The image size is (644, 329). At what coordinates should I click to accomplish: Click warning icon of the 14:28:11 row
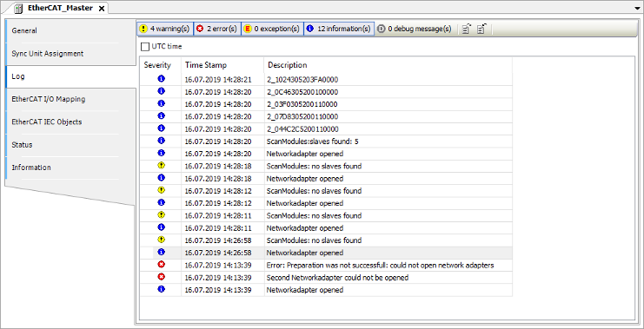161,214
